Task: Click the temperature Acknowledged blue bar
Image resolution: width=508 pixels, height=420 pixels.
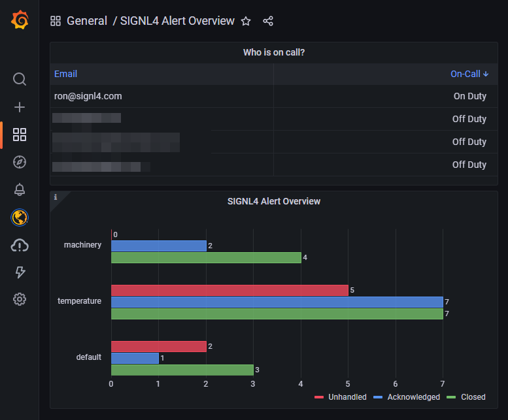Action: click(x=277, y=302)
